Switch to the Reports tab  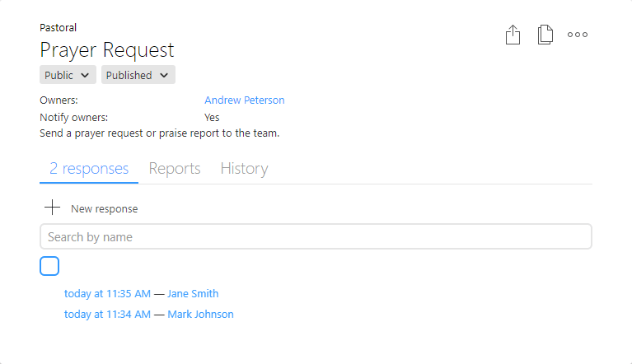click(175, 168)
